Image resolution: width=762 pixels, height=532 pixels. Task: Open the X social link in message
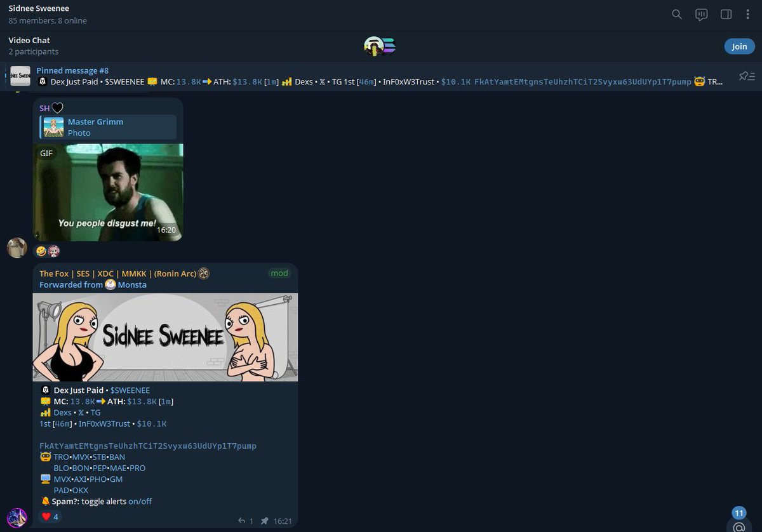pyautogui.click(x=81, y=413)
